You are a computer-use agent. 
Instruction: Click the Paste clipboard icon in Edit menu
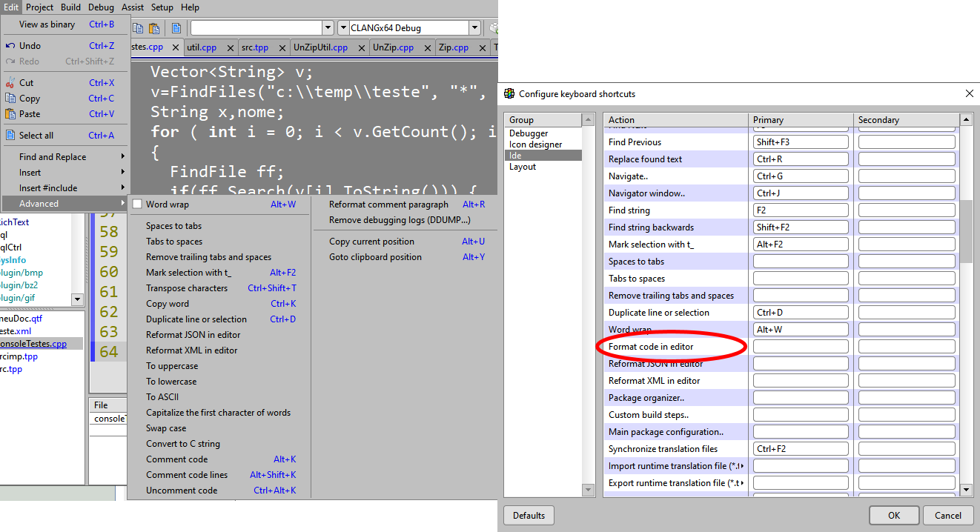tap(10, 114)
